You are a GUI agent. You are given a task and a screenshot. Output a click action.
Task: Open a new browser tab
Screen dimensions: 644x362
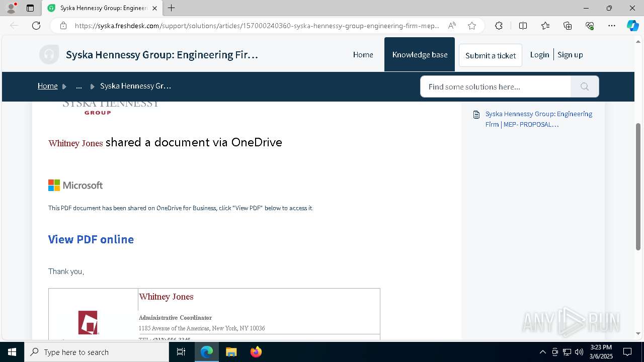click(x=172, y=8)
